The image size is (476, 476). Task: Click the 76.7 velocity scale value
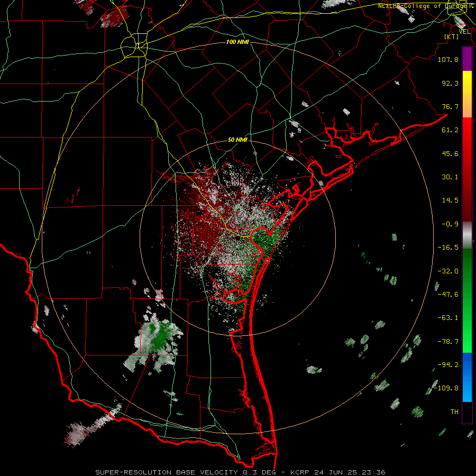click(x=450, y=106)
